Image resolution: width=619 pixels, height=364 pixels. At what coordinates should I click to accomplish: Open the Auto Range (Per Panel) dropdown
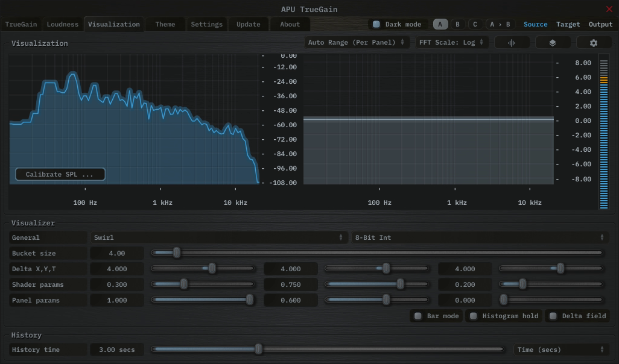[x=356, y=43]
